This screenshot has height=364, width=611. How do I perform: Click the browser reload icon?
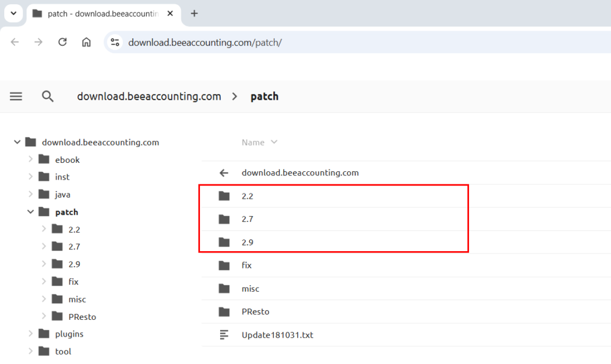pyautogui.click(x=63, y=42)
